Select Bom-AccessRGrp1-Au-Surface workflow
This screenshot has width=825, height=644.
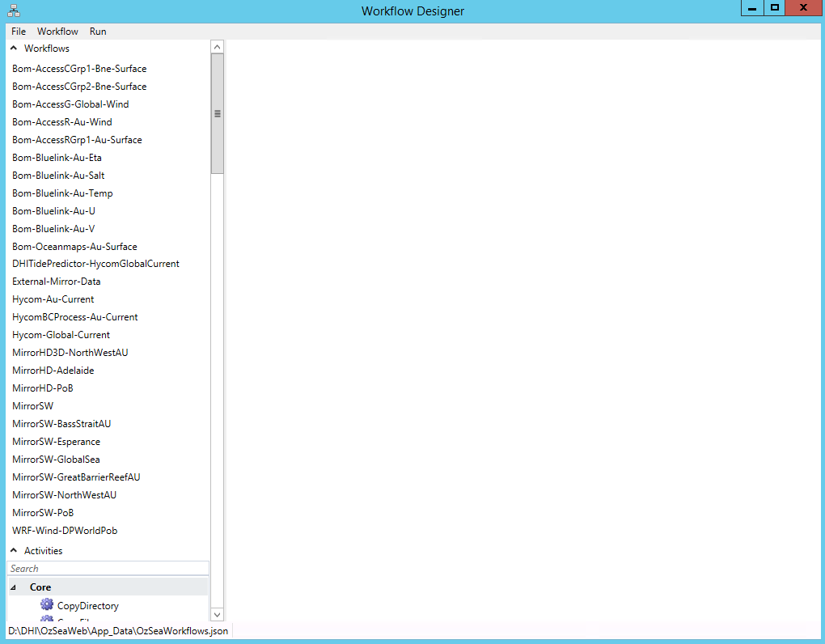click(x=78, y=140)
